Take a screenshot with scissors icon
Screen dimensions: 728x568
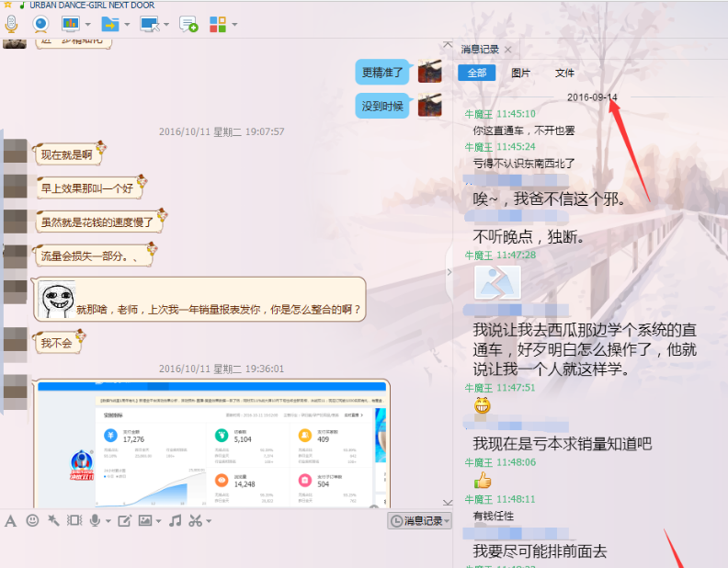(x=196, y=520)
